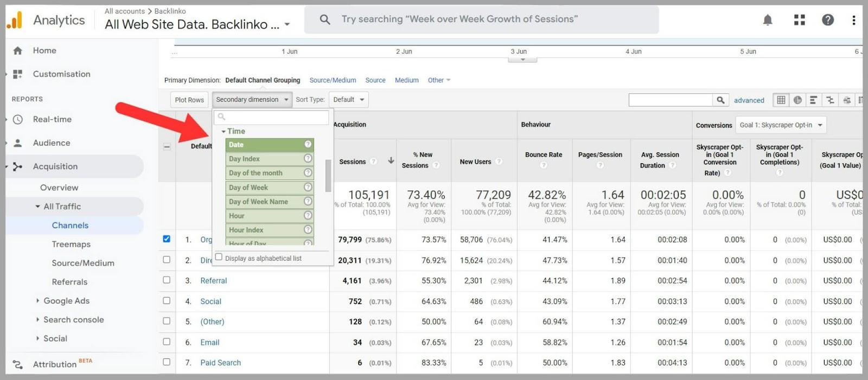868x380 pixels.
Task: Open Source/Medium in the sidebar
Action: tap(83, 263)
